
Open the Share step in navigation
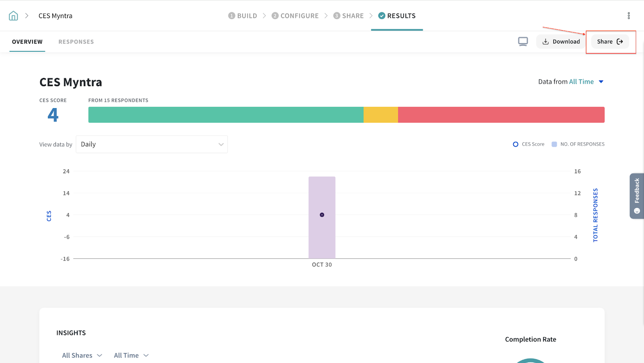click(x=349, y=16)
